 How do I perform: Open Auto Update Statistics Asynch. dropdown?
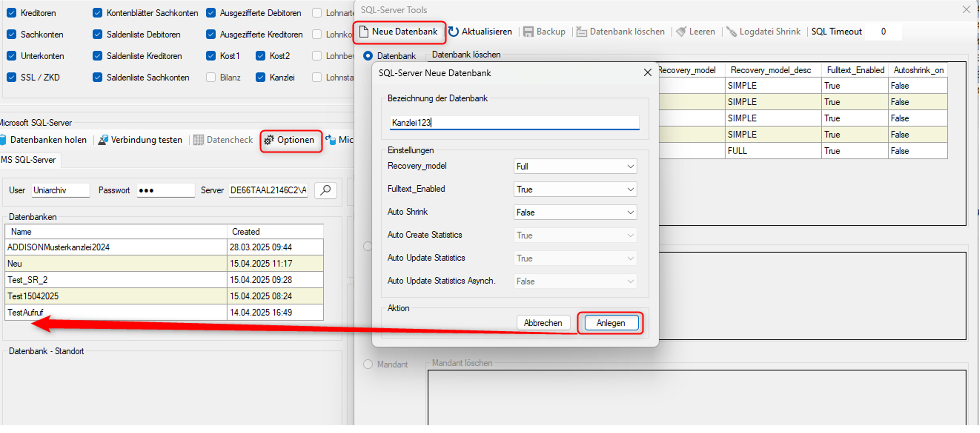[x=575, y=282]
